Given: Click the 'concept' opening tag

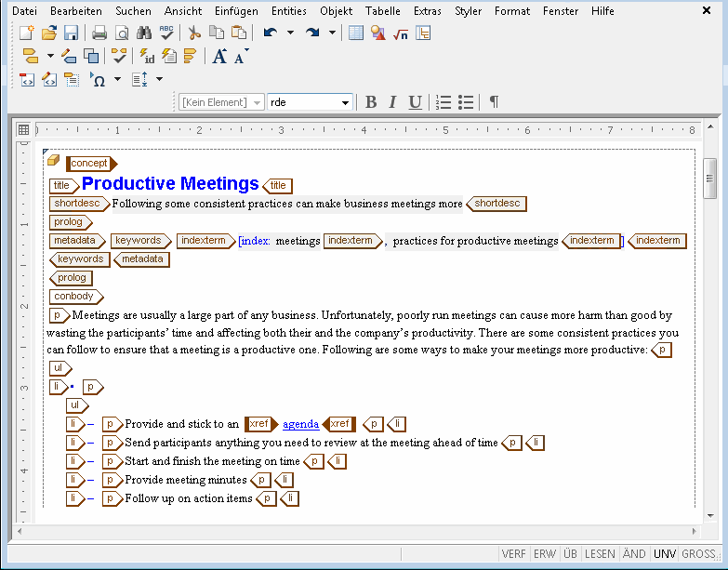Looking at the screenshot, I should click(x=92, y=164).
